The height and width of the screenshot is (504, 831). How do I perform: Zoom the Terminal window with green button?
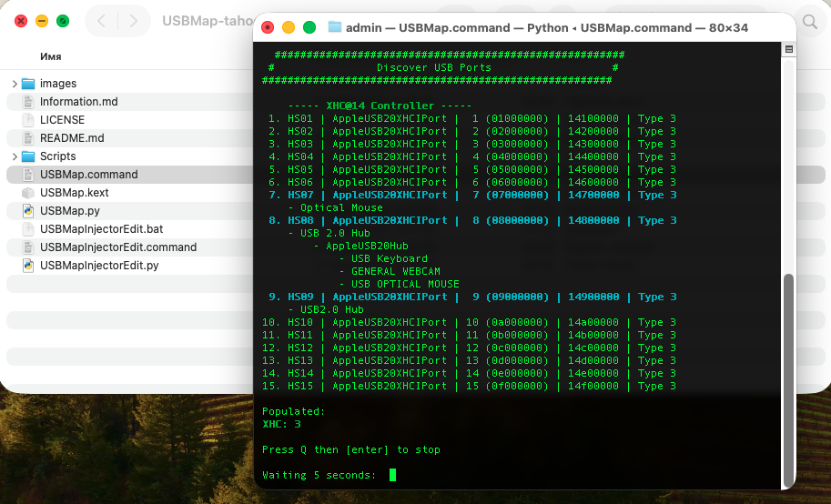point(309,27)
